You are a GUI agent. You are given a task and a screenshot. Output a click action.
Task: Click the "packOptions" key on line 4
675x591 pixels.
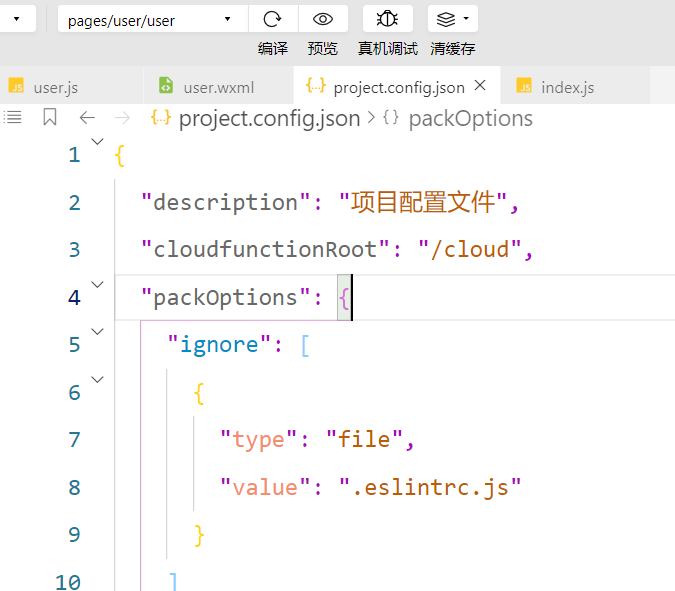[226, 297]
